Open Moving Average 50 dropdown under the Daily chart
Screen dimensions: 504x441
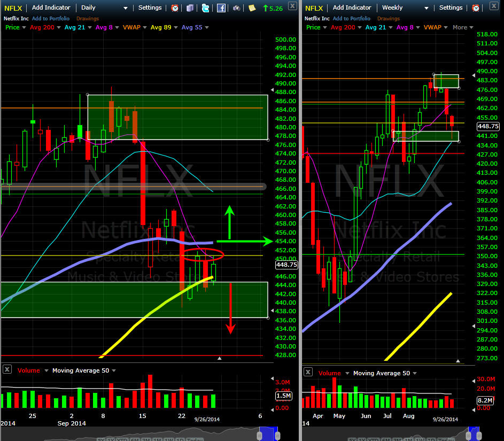(114, 370)
